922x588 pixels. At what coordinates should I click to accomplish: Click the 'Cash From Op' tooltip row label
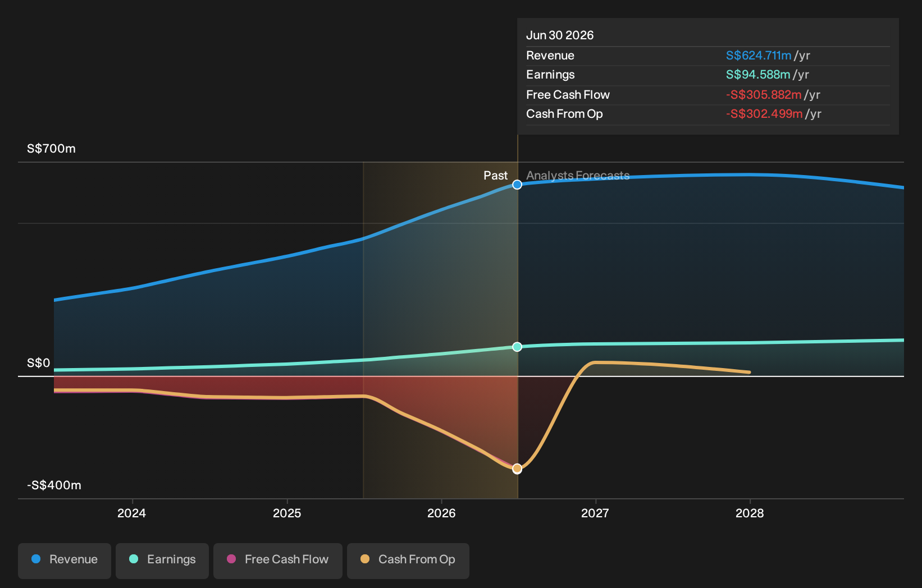point(564,114)
